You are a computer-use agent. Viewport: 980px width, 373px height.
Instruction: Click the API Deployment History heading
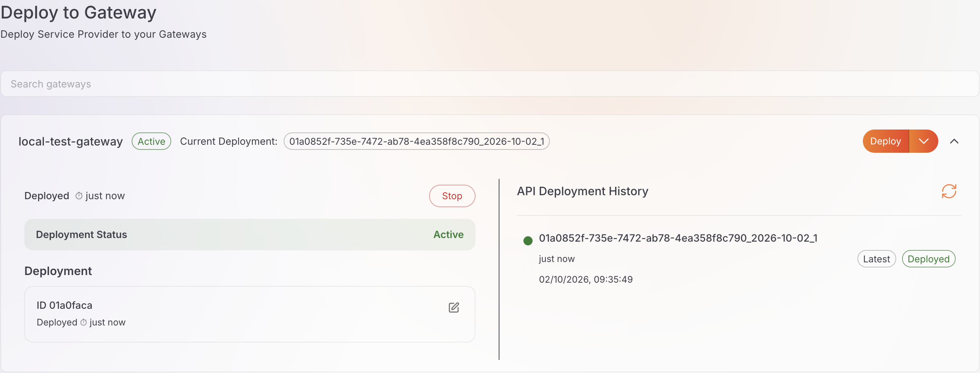pos(582,191)
